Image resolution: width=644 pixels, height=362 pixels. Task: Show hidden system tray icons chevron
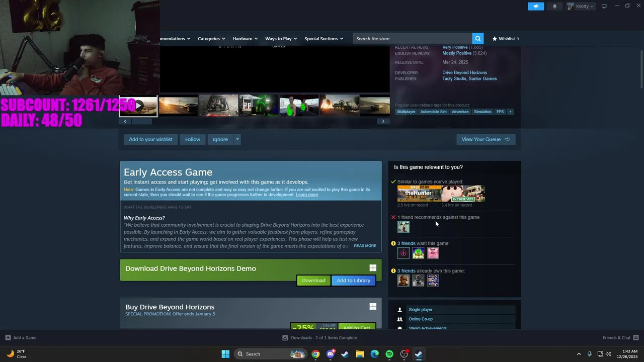pyautogui.click(x=579, y=354)
